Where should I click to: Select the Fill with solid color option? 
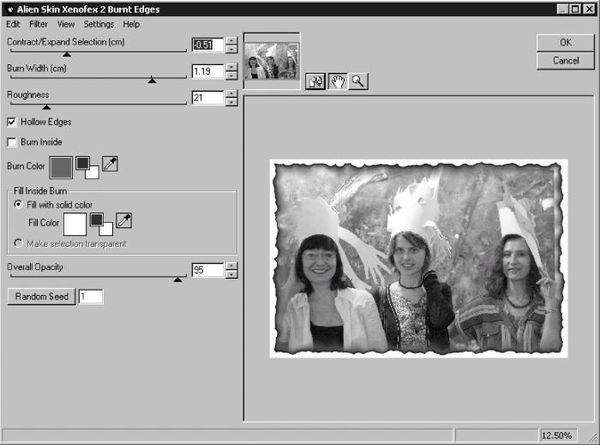[x=18, y=204]
